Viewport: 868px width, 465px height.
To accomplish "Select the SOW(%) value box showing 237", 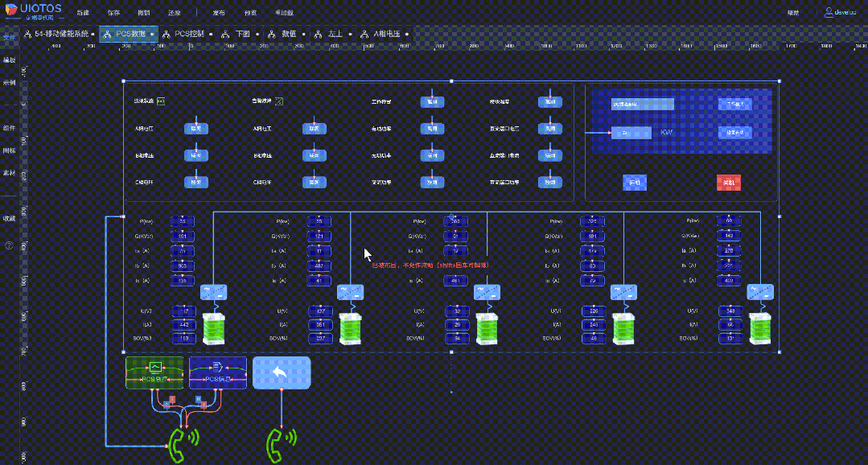I will 321,338.
